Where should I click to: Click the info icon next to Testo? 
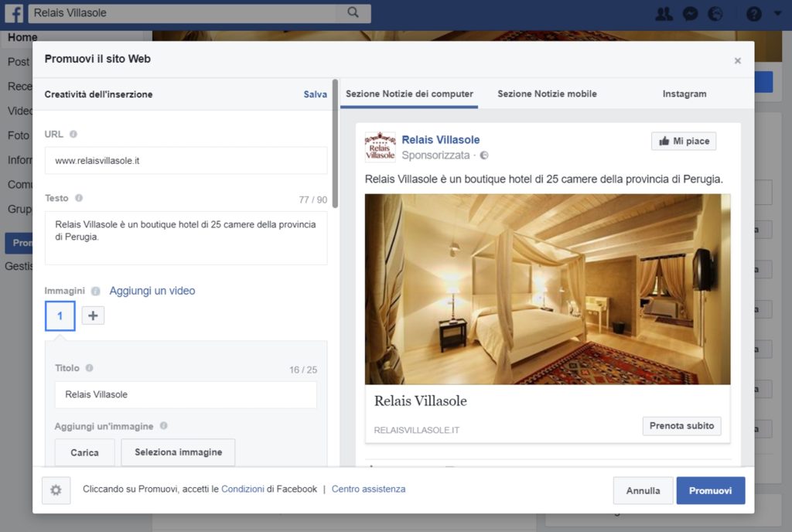(x=79, y=198)
